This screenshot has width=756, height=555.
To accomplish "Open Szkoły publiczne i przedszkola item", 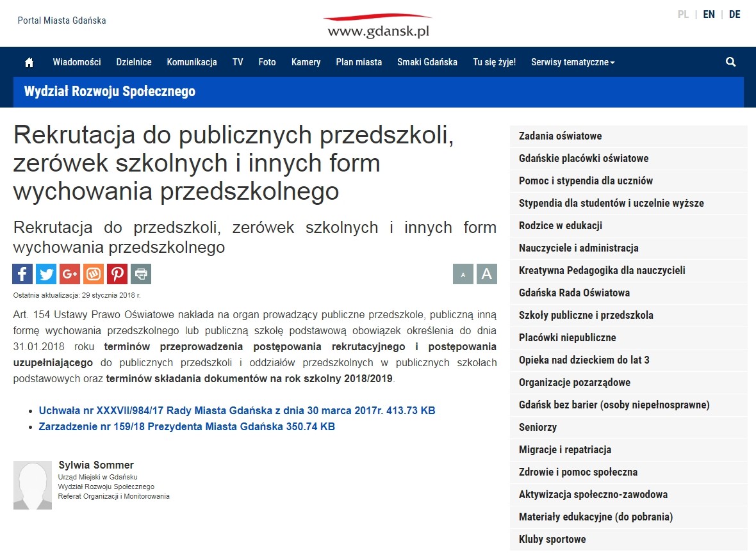I will [629, 316].
